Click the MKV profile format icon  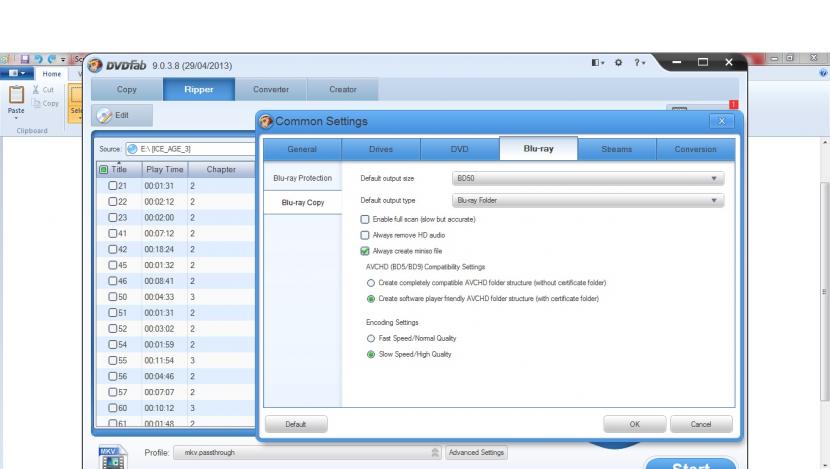point(110,455)
